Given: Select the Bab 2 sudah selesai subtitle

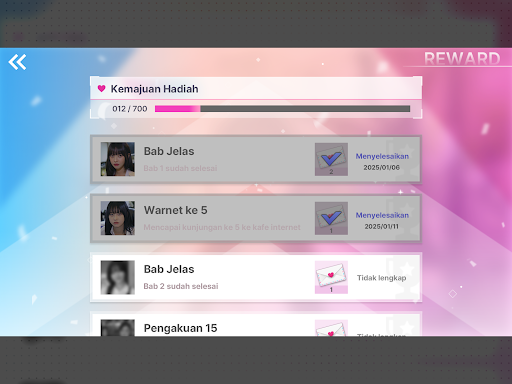Looking at the screenshot, I should (x=181, y=286).
